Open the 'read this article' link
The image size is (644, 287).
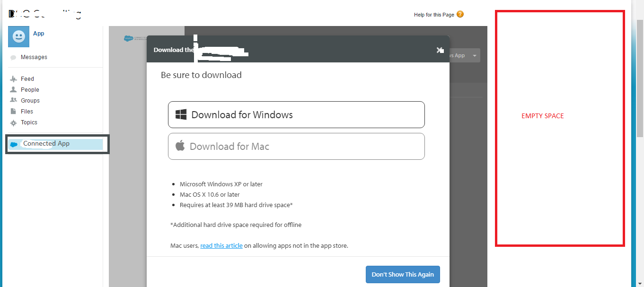pos(221,246)
